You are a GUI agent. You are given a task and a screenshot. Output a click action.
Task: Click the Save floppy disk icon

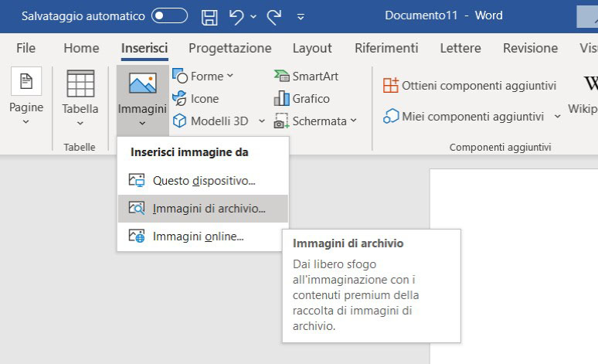click(209, 16)
